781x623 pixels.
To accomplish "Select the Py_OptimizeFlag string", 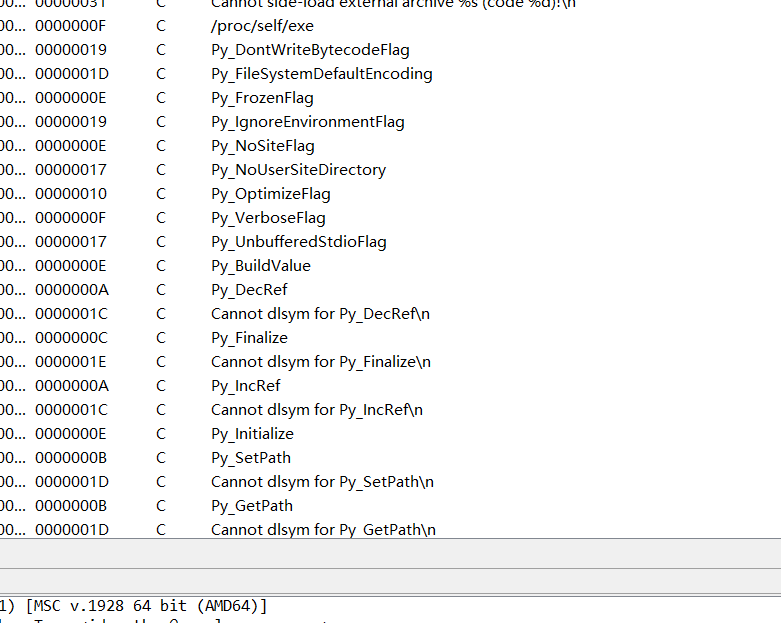I will tap(270, 194).
